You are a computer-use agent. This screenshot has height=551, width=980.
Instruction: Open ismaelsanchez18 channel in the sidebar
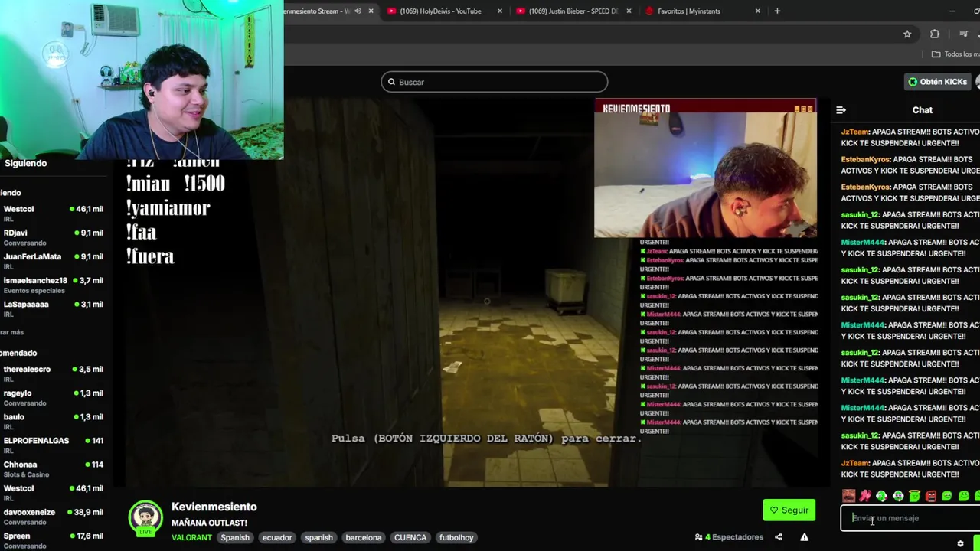click(x=52, y=285)
